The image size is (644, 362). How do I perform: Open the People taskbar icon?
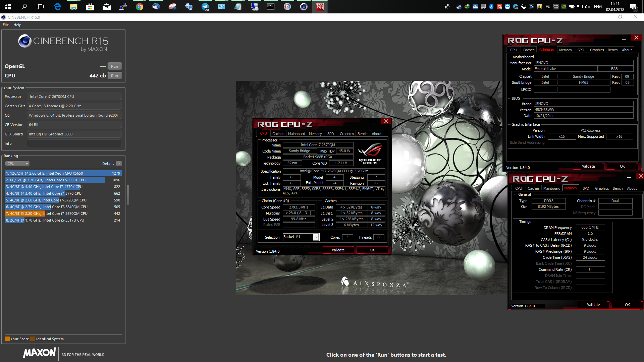(x=447, y=7)
